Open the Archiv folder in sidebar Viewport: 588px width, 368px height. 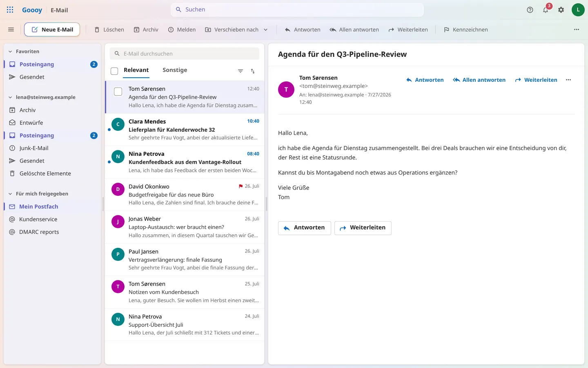tap(52, 110)
